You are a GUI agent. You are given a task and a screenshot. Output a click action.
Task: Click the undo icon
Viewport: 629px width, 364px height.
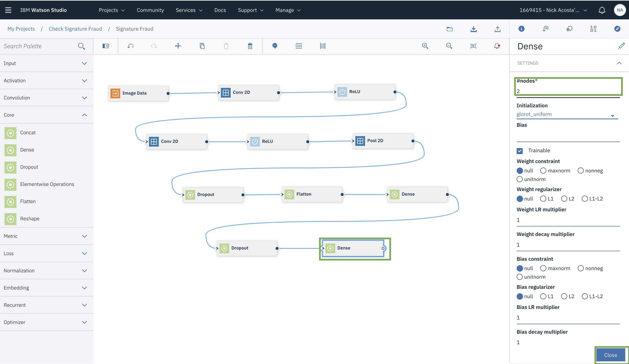pos(130,46)
